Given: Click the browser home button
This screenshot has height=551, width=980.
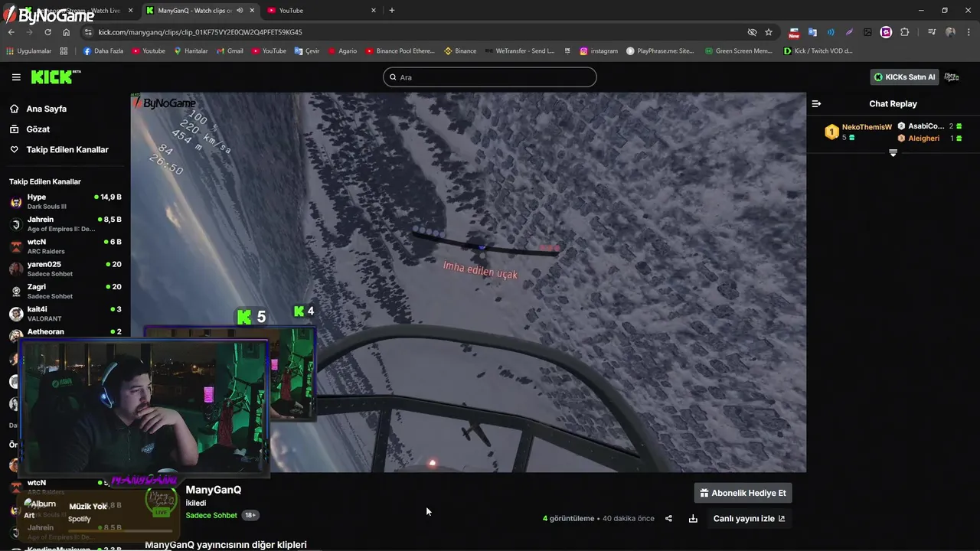Looking at the screenshot, I should 66,32.
